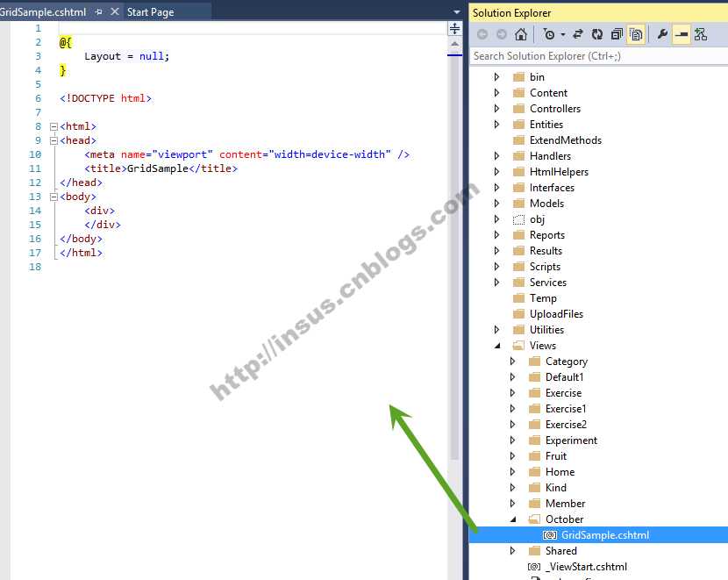
Task: Click the Home icon in Solution Explorer
Action: pyautogui.click(x=521, y=34)
